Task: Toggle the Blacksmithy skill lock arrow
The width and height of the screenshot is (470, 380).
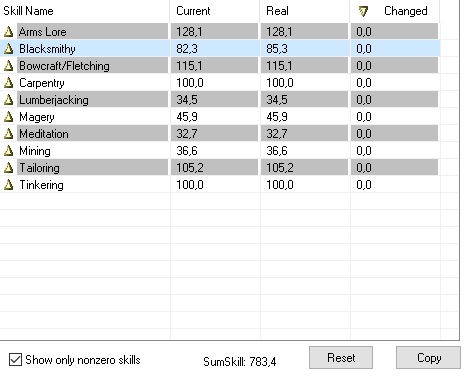Action: [x=9, y=49]
